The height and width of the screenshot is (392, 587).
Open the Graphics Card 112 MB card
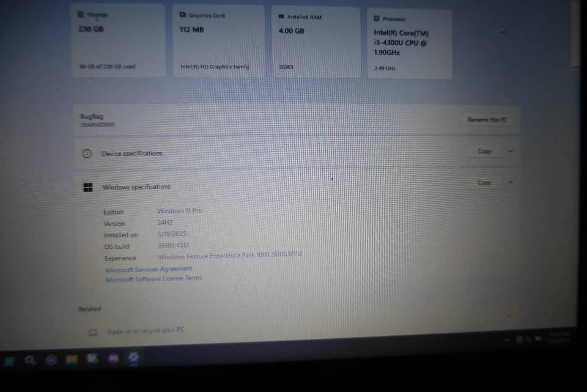click(219, 41)
